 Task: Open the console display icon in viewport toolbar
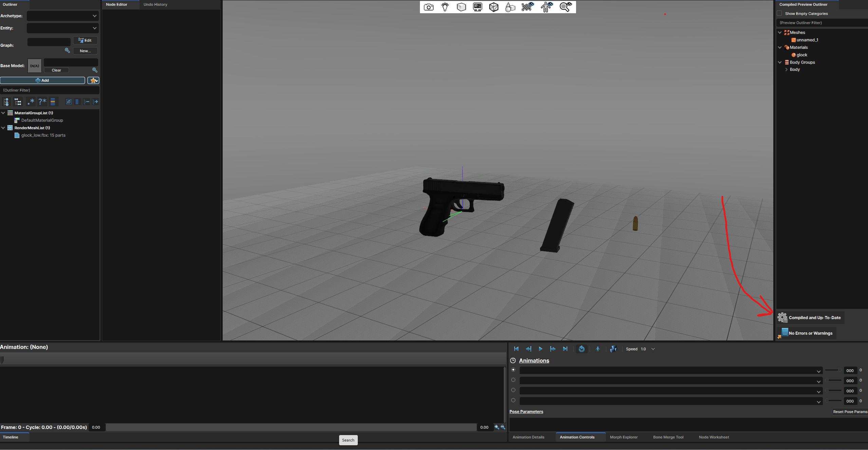click(x=477, y=7)
